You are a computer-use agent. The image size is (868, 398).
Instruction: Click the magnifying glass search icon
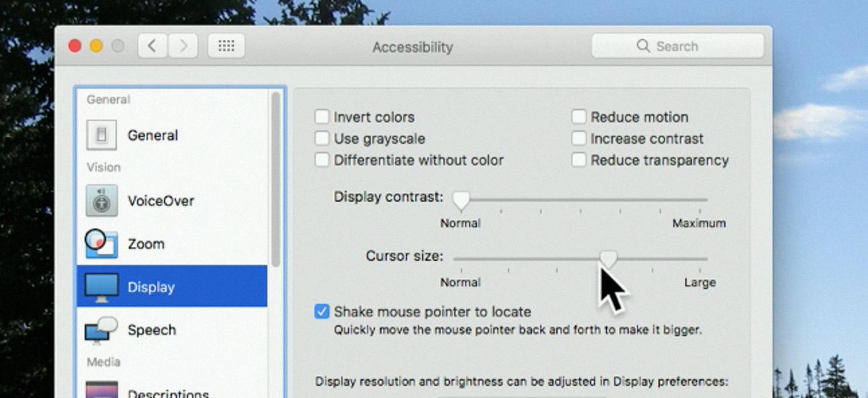pos(643,46)
